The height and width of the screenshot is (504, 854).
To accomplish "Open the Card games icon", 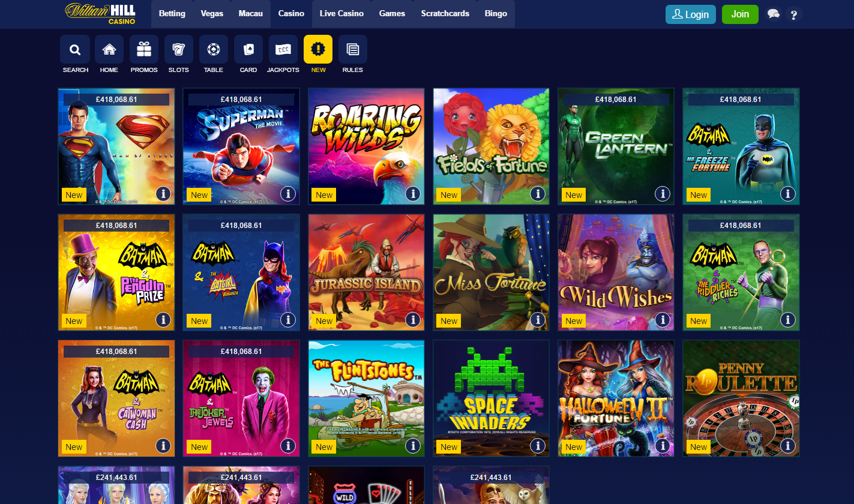I will [248, 50].
